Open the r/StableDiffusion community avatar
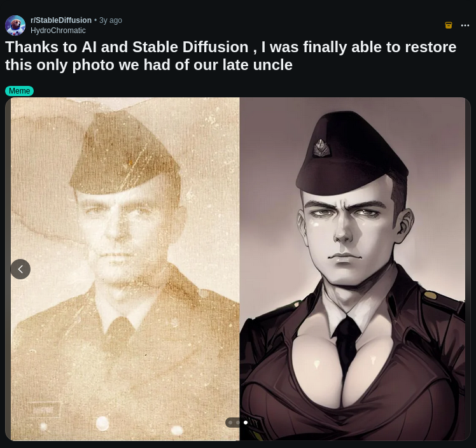Viewport: 476px width, 448px height. pos(15,25)
